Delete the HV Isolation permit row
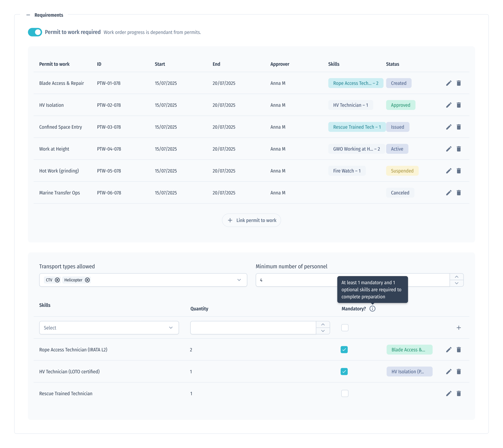 [458, 105]
